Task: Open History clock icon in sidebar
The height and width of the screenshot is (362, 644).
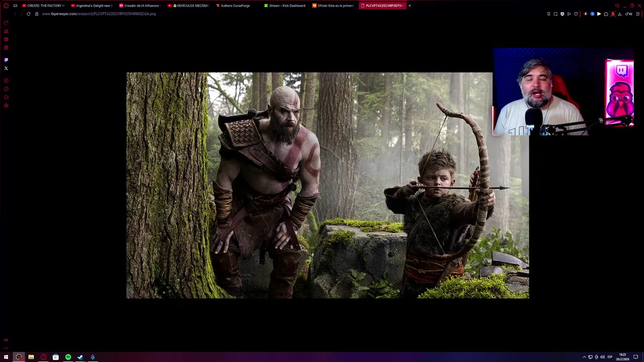Action: click(6, 89)
